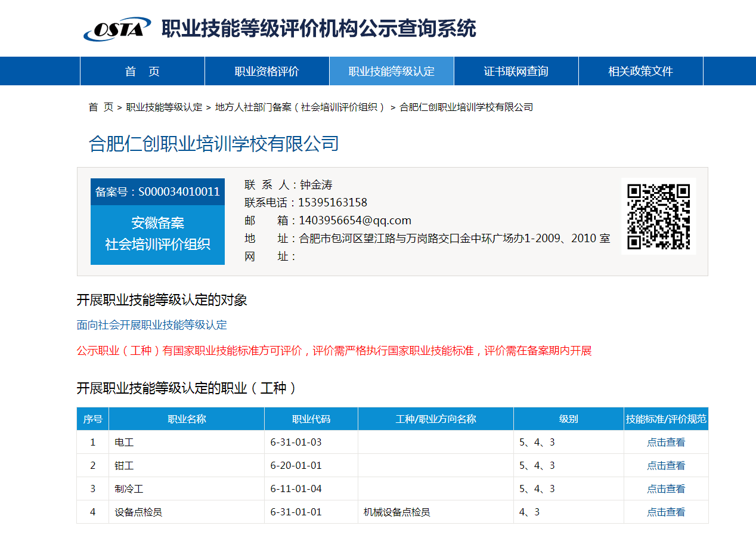The height and width of the screenshot is (541, 756).
Task: Click breadcrumb 合肥仁创职业培训学校有限公司
Action: click(466, 107)
